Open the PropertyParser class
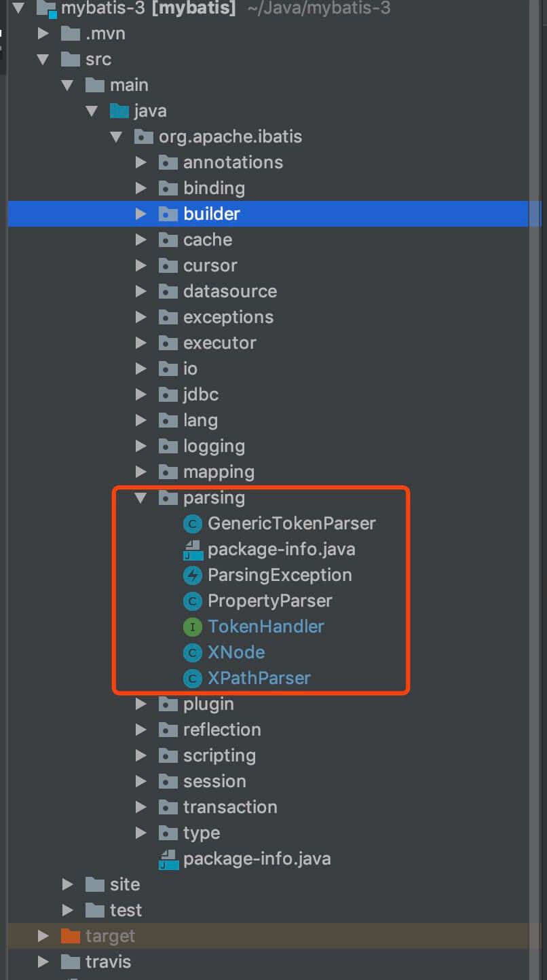 (270, 601)
